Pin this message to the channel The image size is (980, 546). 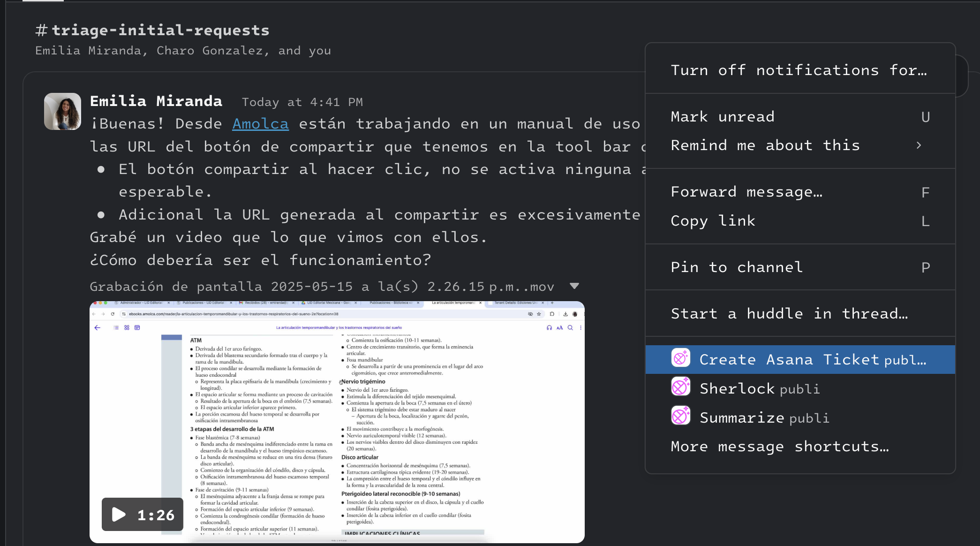[x=736, y=267]
